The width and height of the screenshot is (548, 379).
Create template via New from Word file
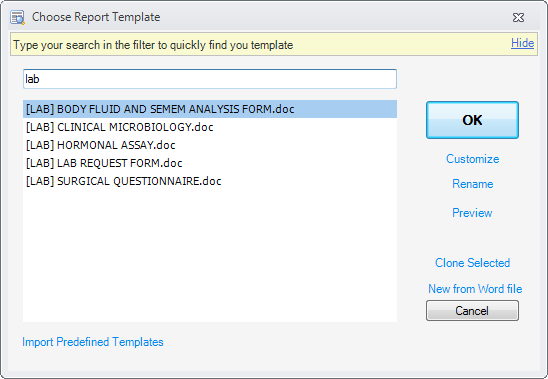coord(475,289)
